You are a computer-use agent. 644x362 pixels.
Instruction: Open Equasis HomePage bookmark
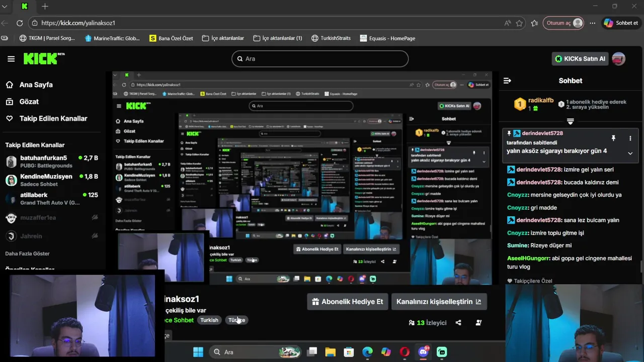click(387, 38)
